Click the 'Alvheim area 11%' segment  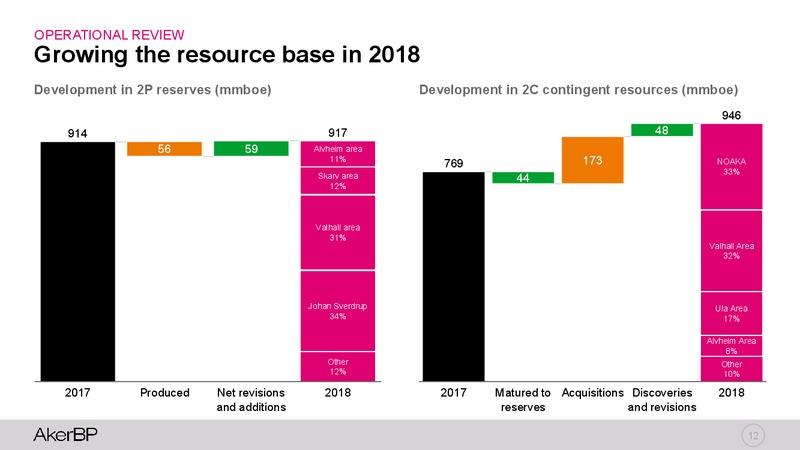click(338, 154)
